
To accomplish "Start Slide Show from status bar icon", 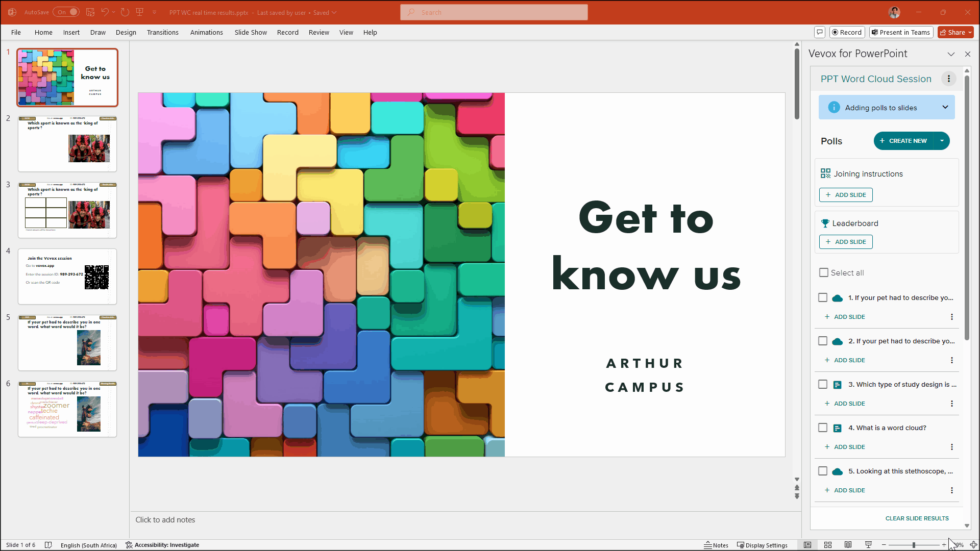I will point(868,545).
